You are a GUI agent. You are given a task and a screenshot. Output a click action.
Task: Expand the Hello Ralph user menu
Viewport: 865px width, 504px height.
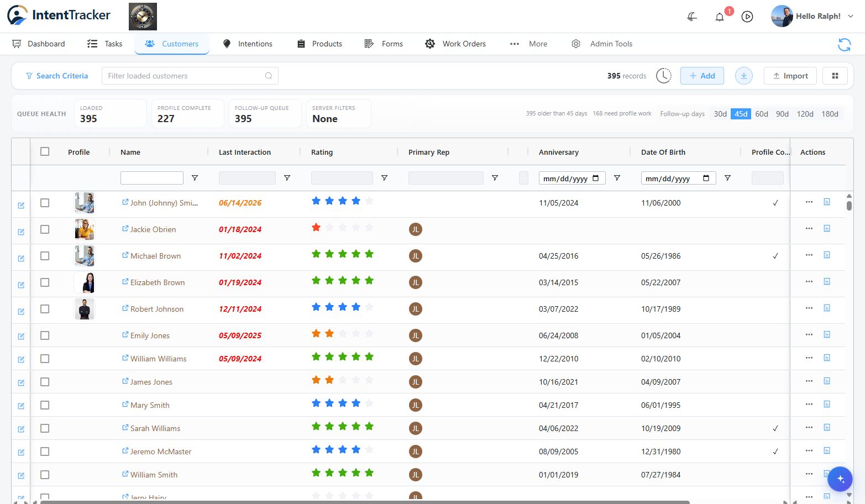click(812, 17)
